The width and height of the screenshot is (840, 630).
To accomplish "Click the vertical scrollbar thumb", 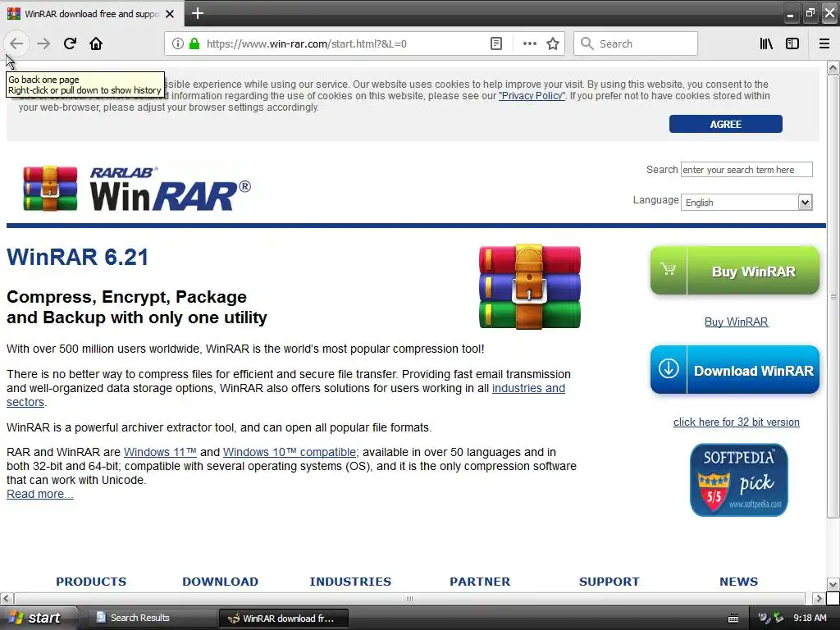I will coord(833,296).
